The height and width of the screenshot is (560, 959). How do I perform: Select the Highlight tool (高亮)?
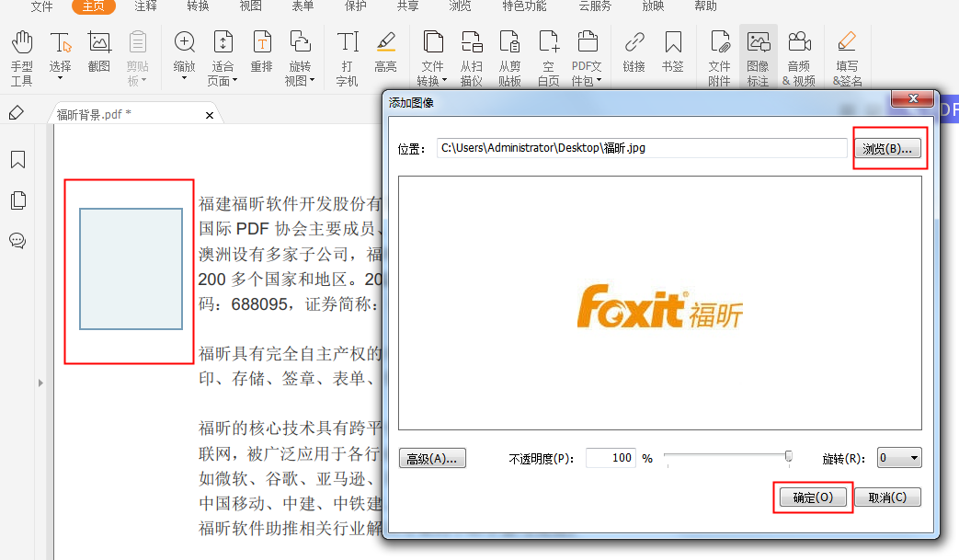(385, 53)
